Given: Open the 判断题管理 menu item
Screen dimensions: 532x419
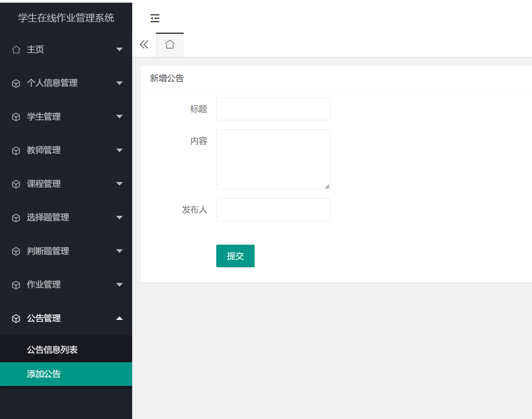Looking at the screenshot, I should 66,251.
